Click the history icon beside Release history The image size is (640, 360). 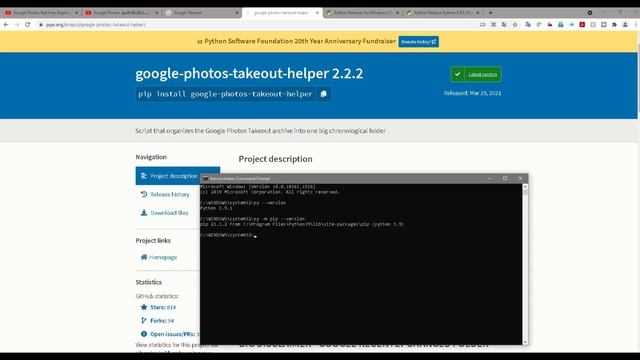tap(144, 194)
